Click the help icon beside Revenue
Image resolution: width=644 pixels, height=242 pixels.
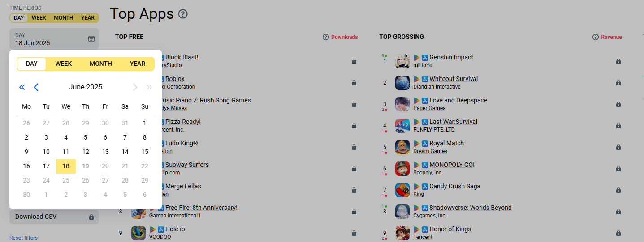coord(596,37)
